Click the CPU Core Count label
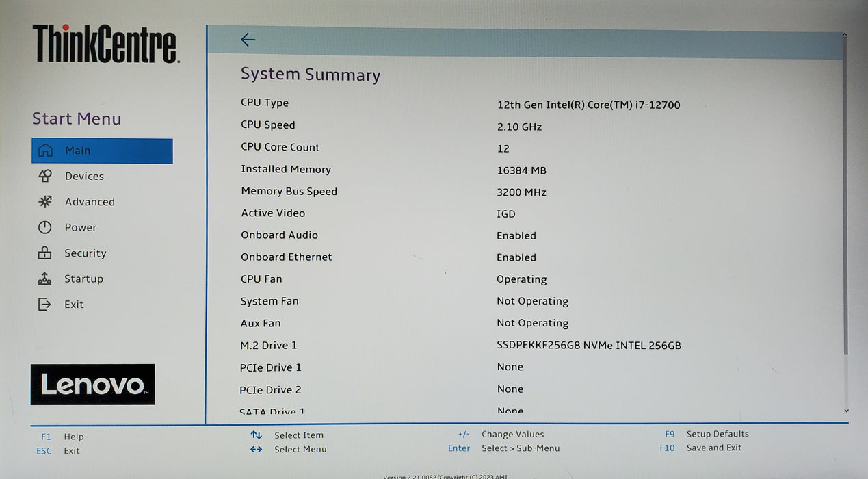This screenshot has height=479, width=868. [280, 147]
